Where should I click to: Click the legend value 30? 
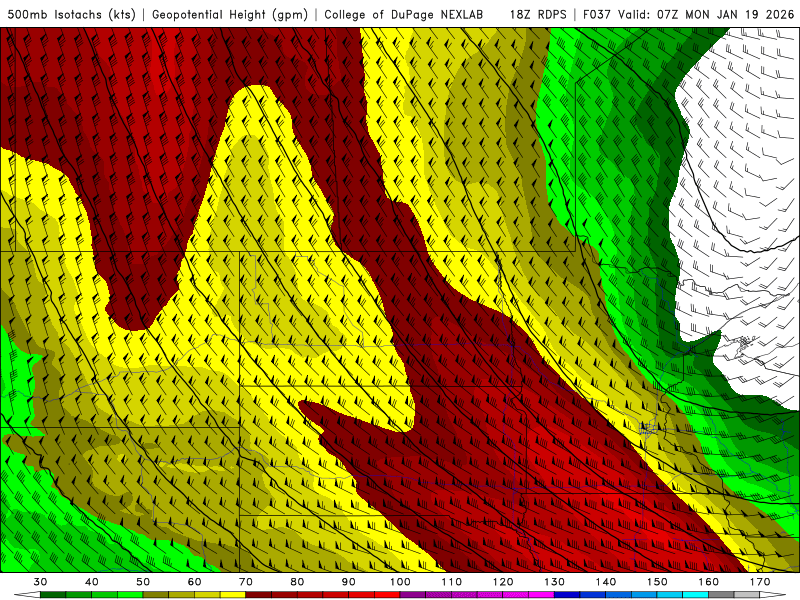tap(40, 582)
